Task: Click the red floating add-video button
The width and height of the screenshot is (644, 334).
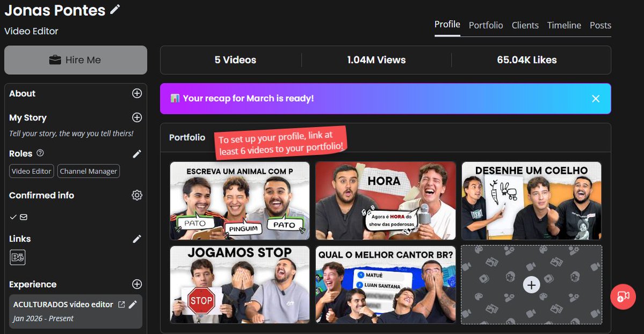Action: pyautogui.click(x=623, y=296)
